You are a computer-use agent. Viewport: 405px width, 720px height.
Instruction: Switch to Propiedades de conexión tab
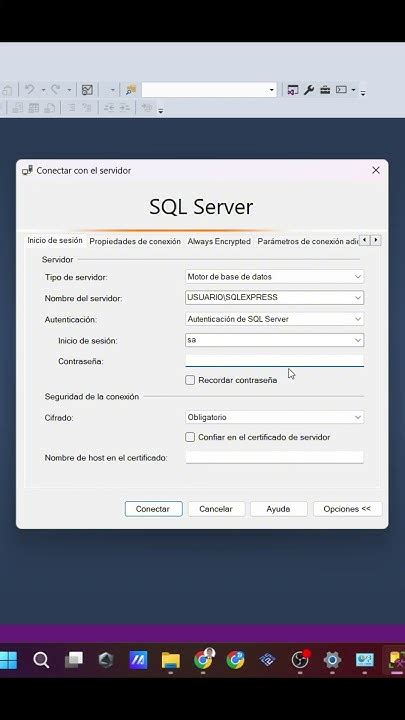click(x=135, y=241)
